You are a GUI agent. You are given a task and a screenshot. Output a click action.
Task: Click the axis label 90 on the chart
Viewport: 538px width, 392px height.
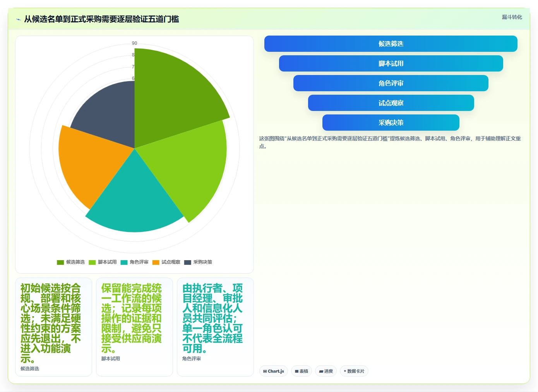(134, 43)
